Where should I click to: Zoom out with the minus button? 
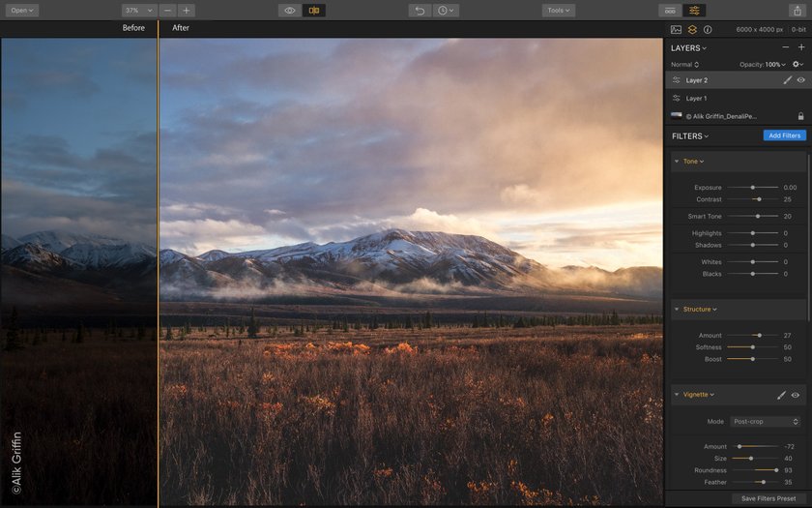coord(167,11)
